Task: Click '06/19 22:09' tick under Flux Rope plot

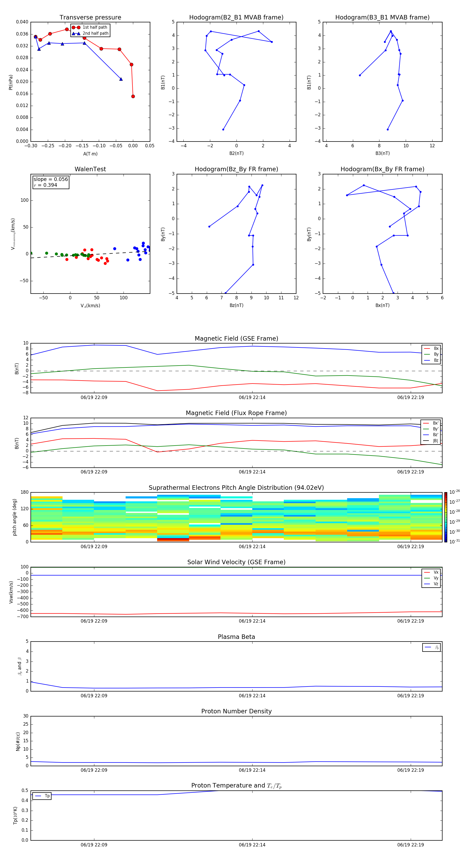Action: pyautogui.click(x=94, y=472)
